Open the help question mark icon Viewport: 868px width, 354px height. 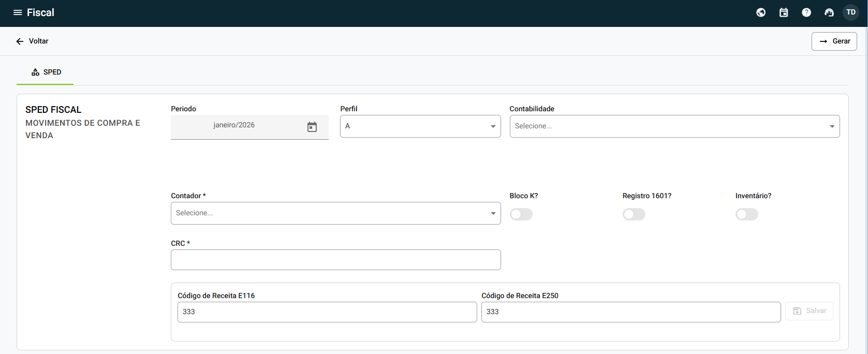[x=806, y=12]
